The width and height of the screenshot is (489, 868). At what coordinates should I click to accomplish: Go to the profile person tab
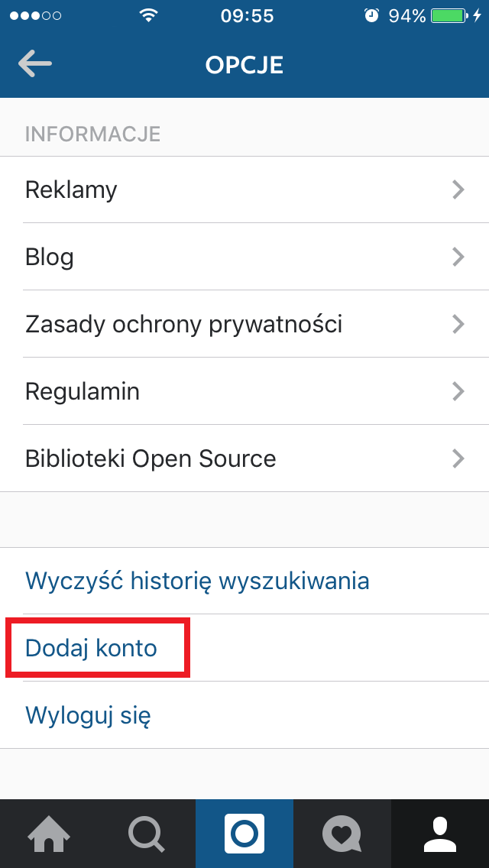click(x=439, y=834)
